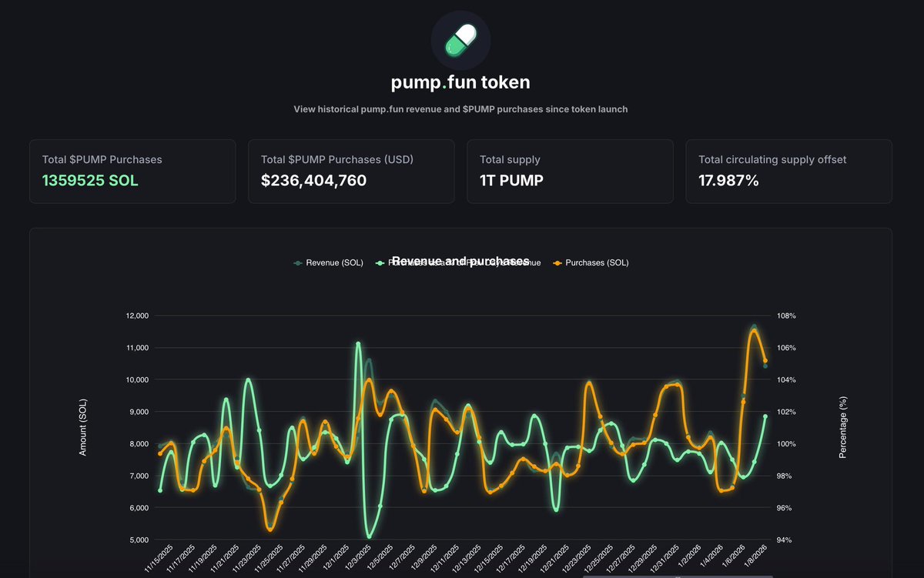
Task: Expand the Total circulating supply offset card
Action: [788, 171]
